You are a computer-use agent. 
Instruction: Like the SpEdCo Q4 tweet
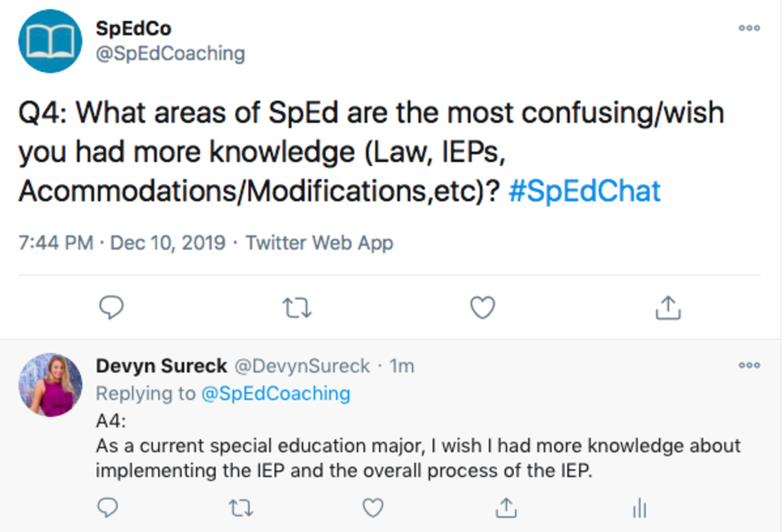click(x=482, y=308)
